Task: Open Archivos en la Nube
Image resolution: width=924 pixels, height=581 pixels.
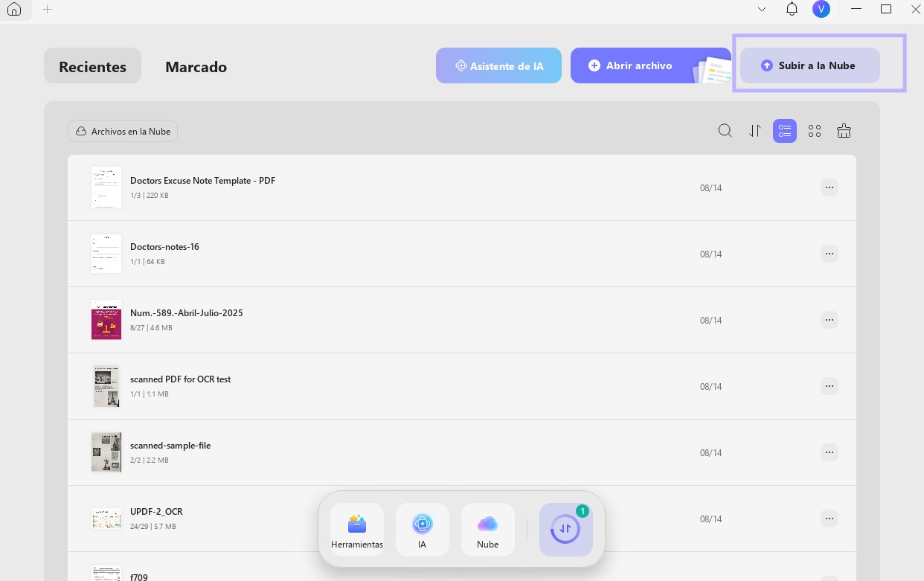Action: (x=123, y=131)
